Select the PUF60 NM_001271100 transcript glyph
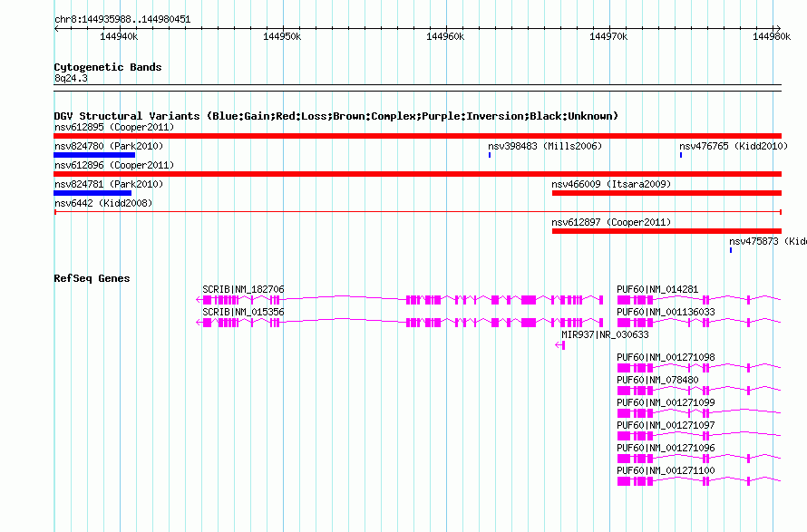This screenshot has width=807, height=532. pyautogui.click(x=699, y=481)
